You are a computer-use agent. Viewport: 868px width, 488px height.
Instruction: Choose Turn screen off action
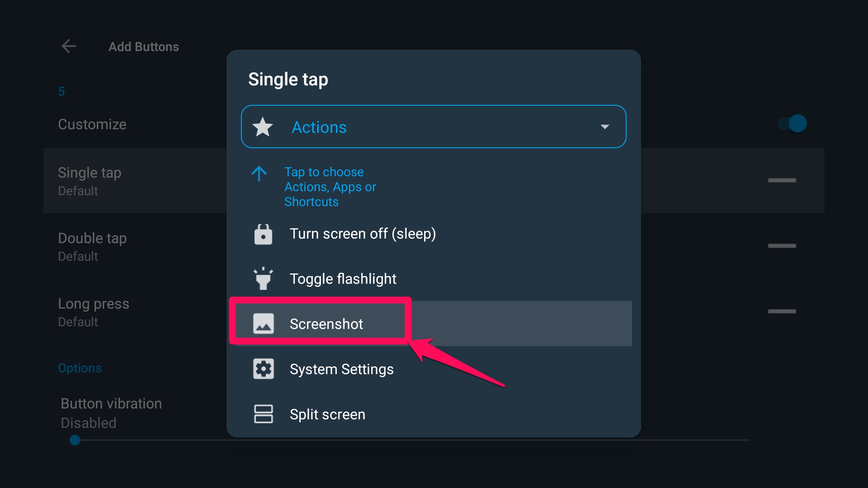(x=363, y=234)
